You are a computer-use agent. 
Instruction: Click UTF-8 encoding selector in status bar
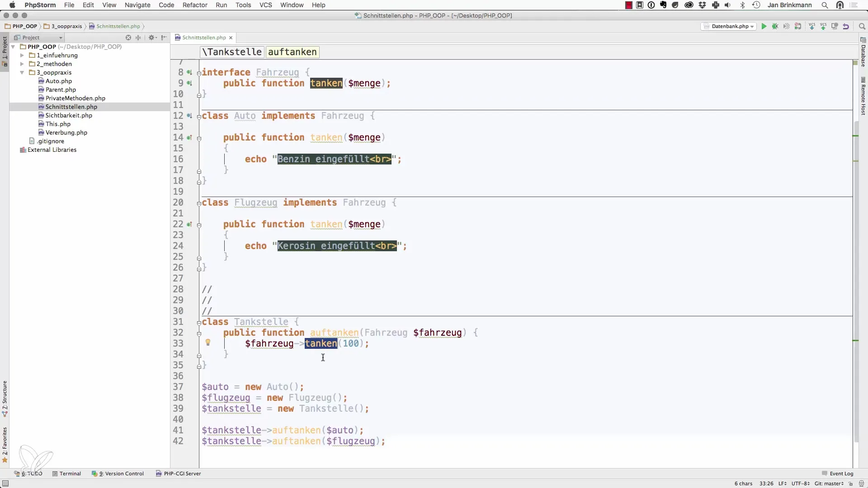tap(800, 483)
